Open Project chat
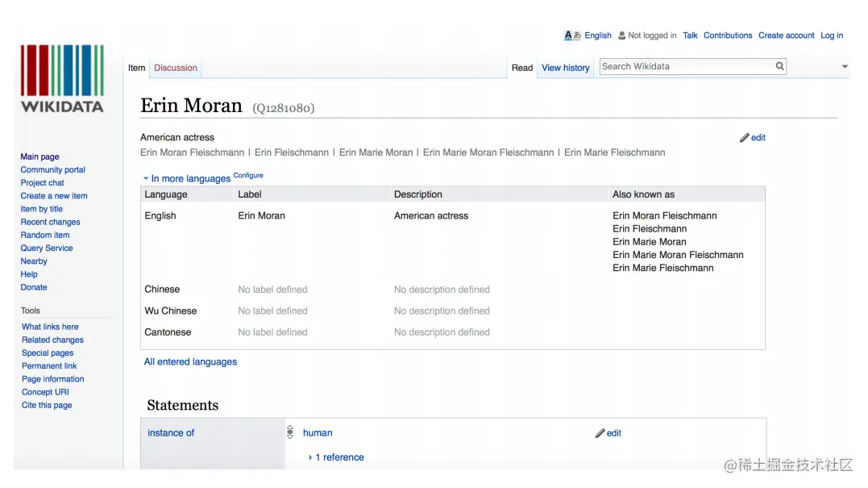The width and height of the screenshot is (868, 488). [x=42, y=183]
